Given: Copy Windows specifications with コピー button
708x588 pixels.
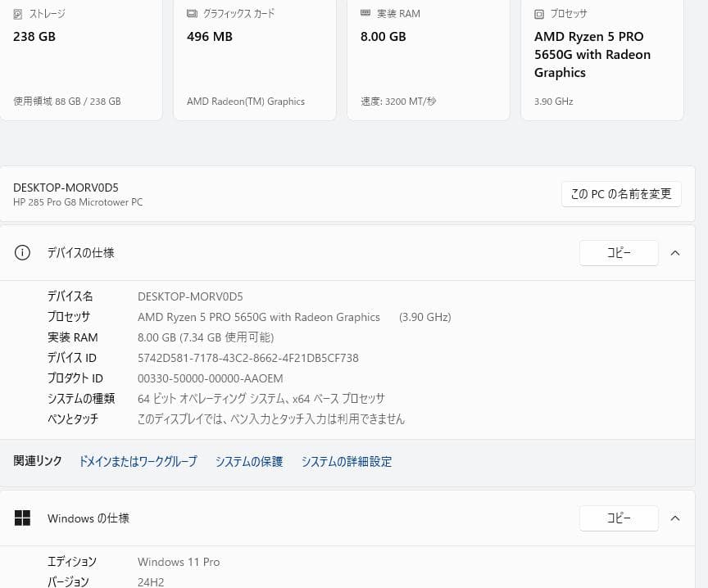Looking at the screenshot, I should 619,518.
